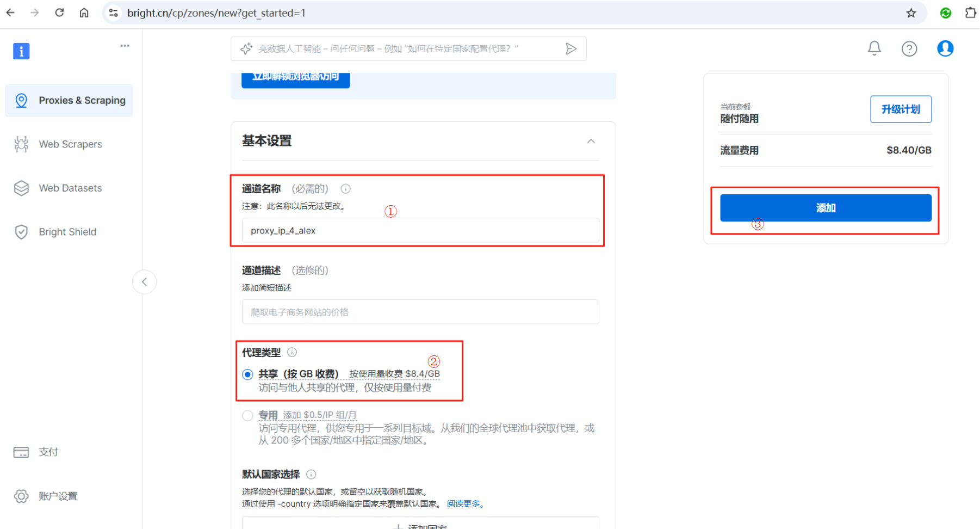Open Bright Shield menu item
The width and height of the screenshot is (980, 529).
tap(69, 232)
